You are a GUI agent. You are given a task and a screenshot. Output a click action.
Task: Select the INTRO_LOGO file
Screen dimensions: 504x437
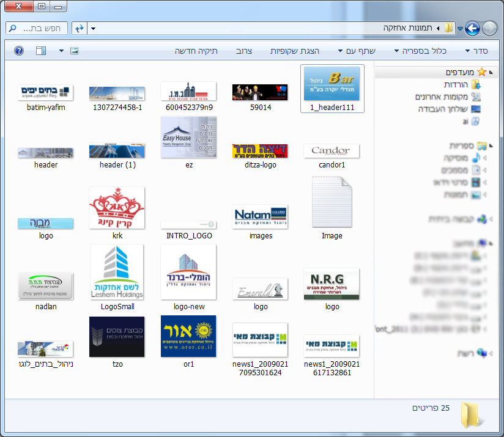(189, 230)
